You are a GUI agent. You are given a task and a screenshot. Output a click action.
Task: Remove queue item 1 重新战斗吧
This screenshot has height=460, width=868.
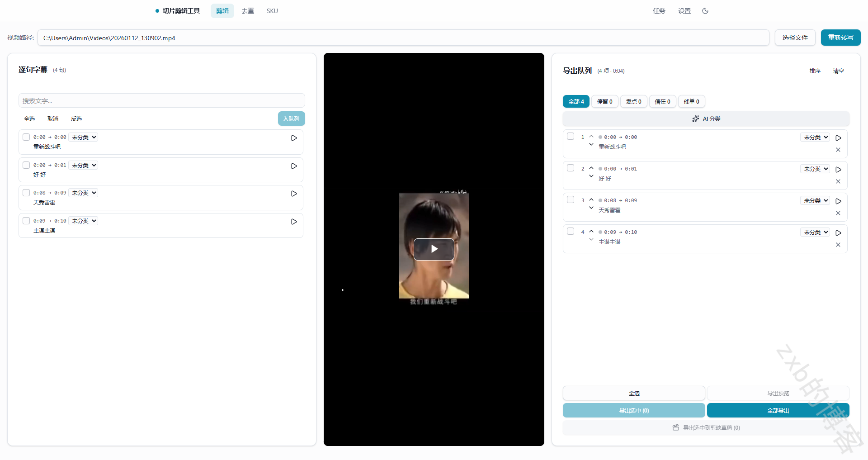(x=838, y=150)
